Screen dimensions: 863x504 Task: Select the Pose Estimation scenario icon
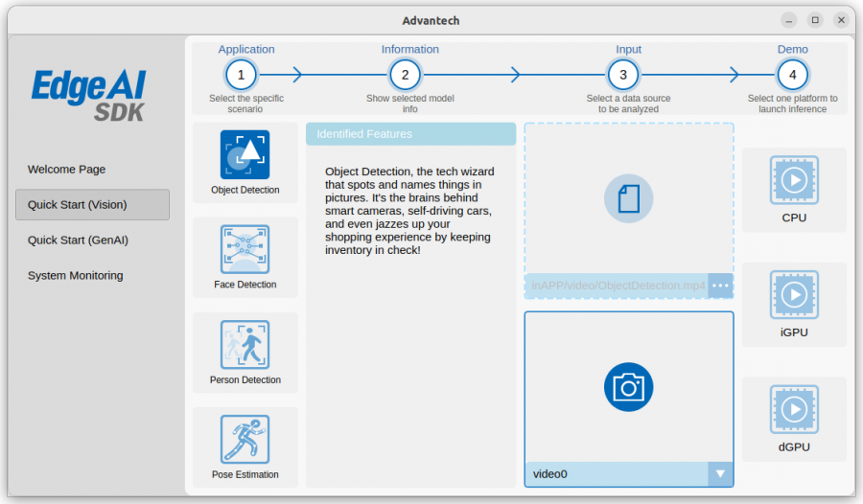pos(245,439)
